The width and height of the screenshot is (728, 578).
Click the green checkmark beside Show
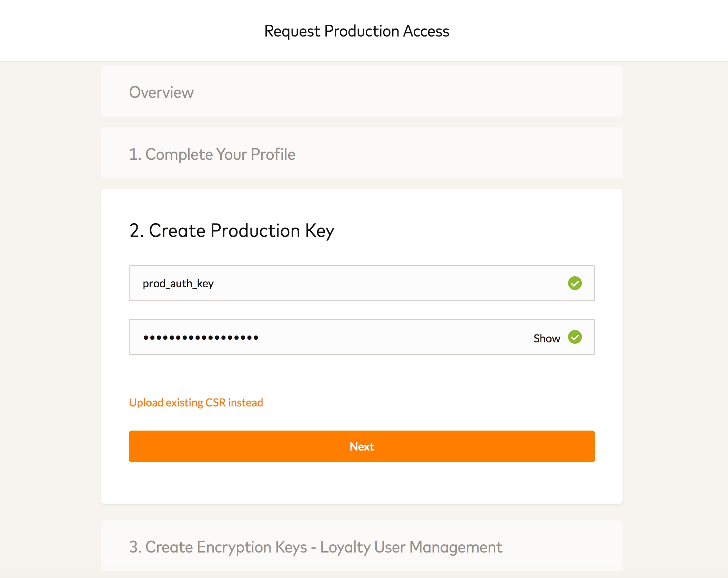575,337
